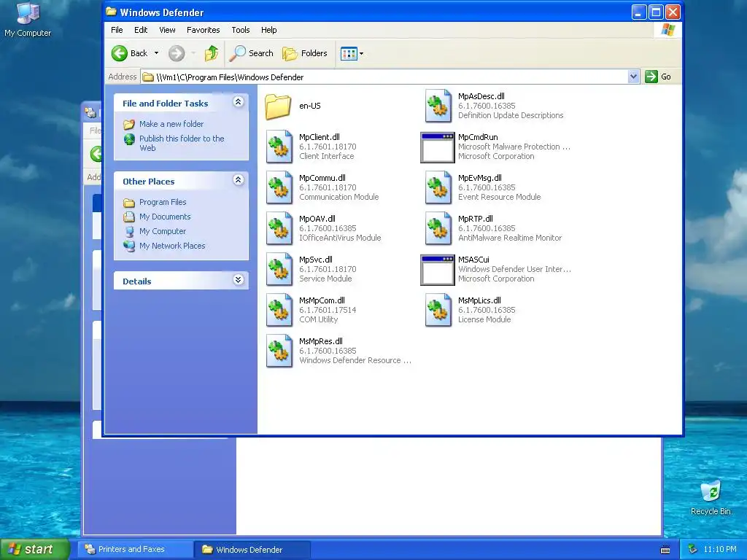747x560 pixels.
Task: Select the MpOAV.dll file icon
Action: click(279, 228)
